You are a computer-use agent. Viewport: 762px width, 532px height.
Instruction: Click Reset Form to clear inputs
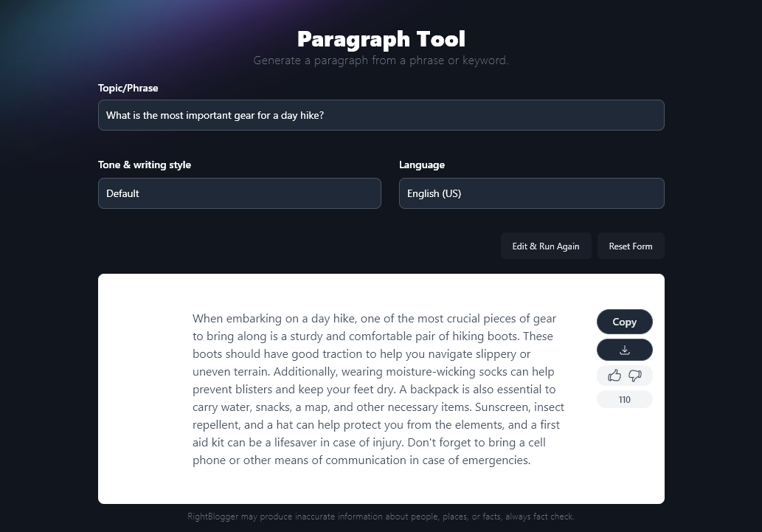point(630,246)
